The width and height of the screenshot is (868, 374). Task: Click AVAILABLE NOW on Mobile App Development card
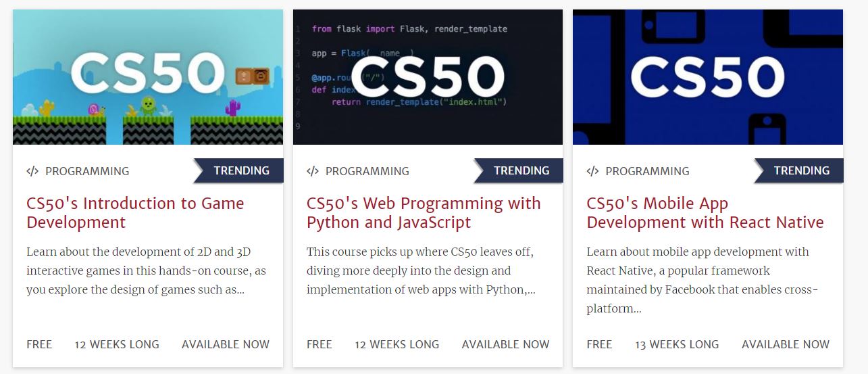[x=786, y=344]
